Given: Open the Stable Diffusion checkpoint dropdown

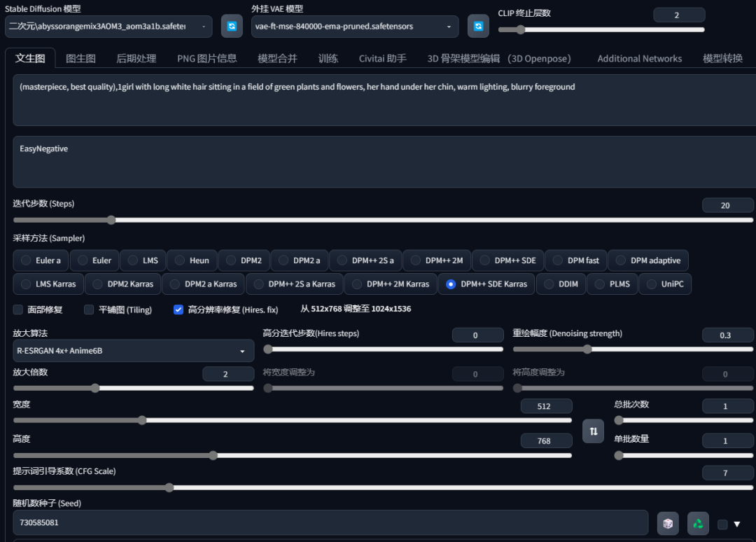Looking at the screenshot, I should 108,27.
